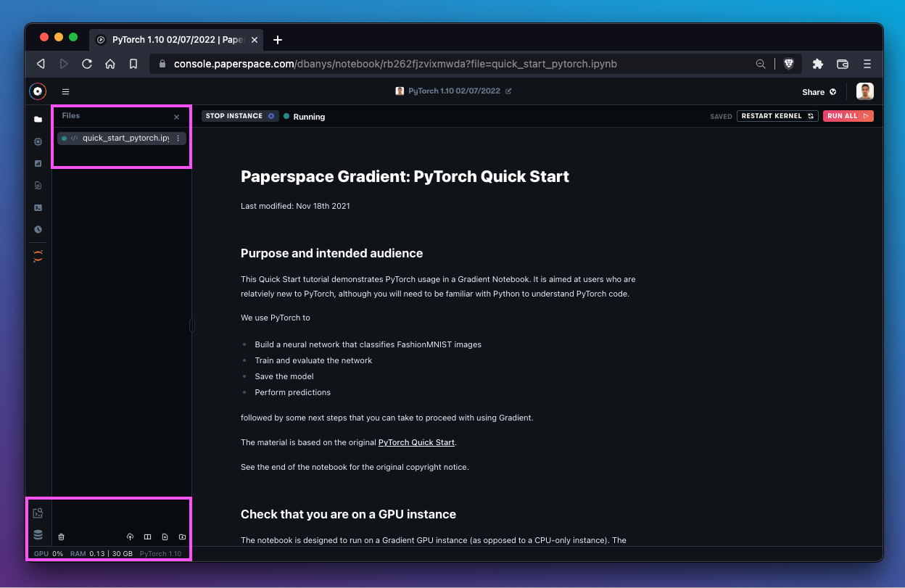Viewport: 905px width, 588px height.
Task: Click the SAVED status label
Action: pyautogui.click(x=721, y=116)
